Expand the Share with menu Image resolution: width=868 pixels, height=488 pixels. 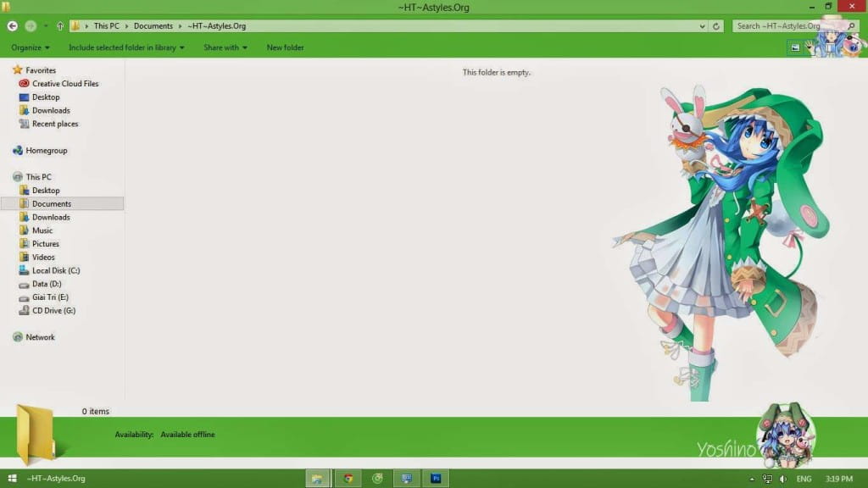click(224, 47)
